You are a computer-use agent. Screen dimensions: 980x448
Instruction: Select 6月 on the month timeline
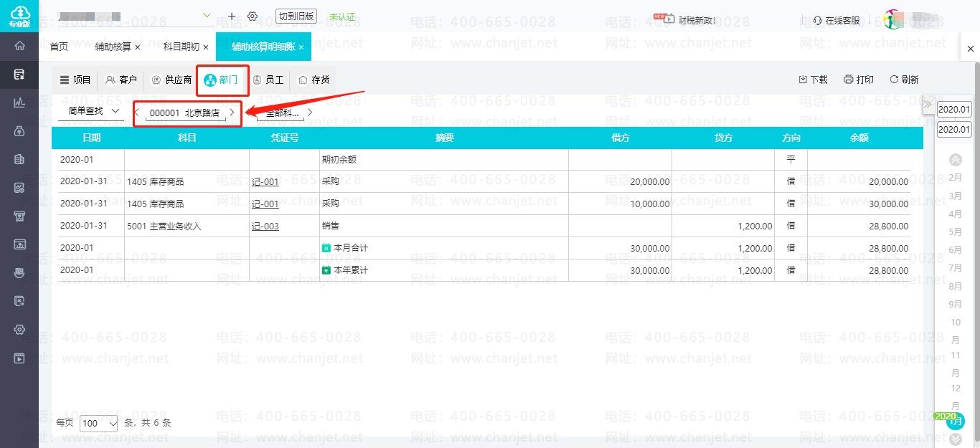(x=956, y=250)
